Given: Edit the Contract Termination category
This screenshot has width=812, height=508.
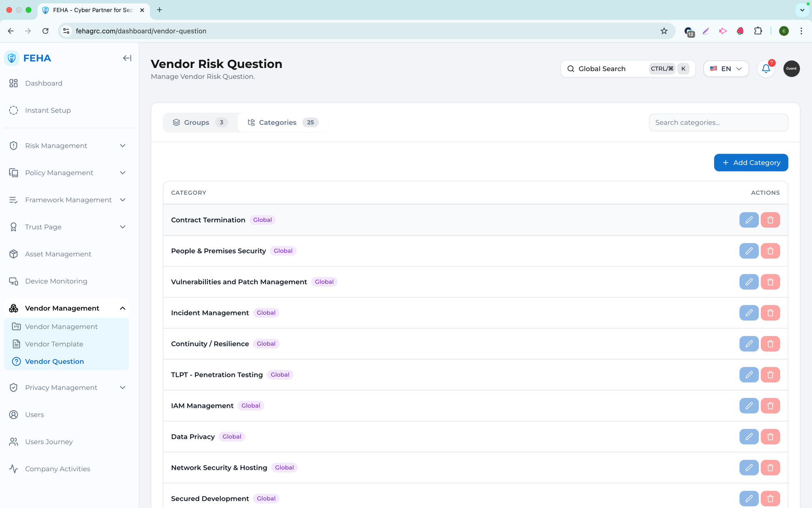Looking at the screenshot, I should pos(749,220).
